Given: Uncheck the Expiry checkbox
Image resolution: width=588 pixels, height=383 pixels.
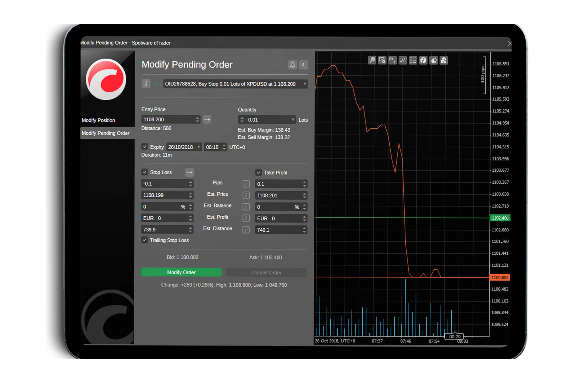Looking at the screenshot, I should click(x=145, y=147).
